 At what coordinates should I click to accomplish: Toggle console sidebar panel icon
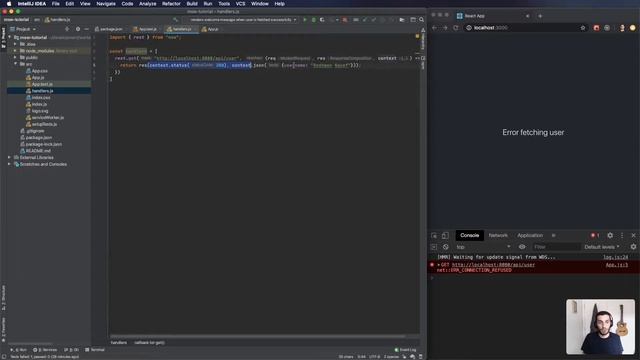[434, 247]
